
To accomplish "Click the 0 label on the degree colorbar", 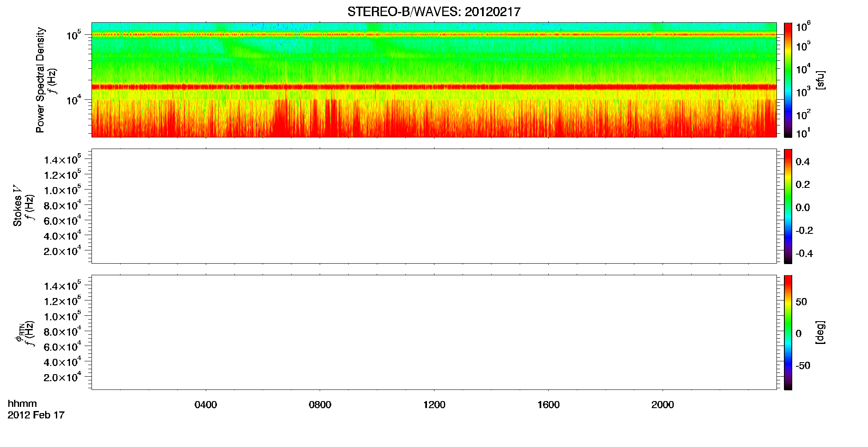I will [x=798, y=334].
